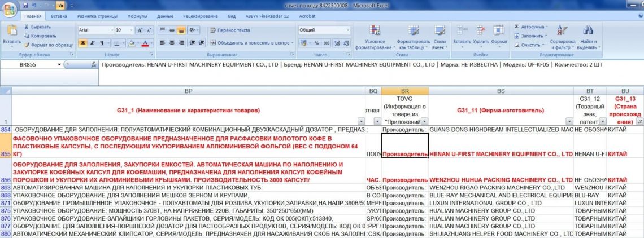
Task: Click the borders icon in Шрифт group
Action: tap(116, 43)
